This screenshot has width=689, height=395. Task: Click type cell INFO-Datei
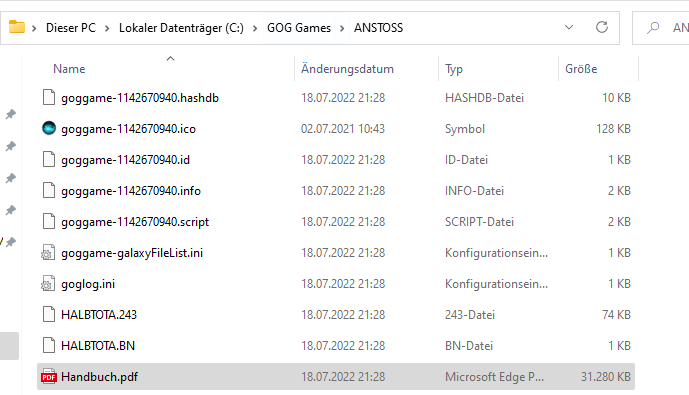pyautogui.click(x=474, y=191)
